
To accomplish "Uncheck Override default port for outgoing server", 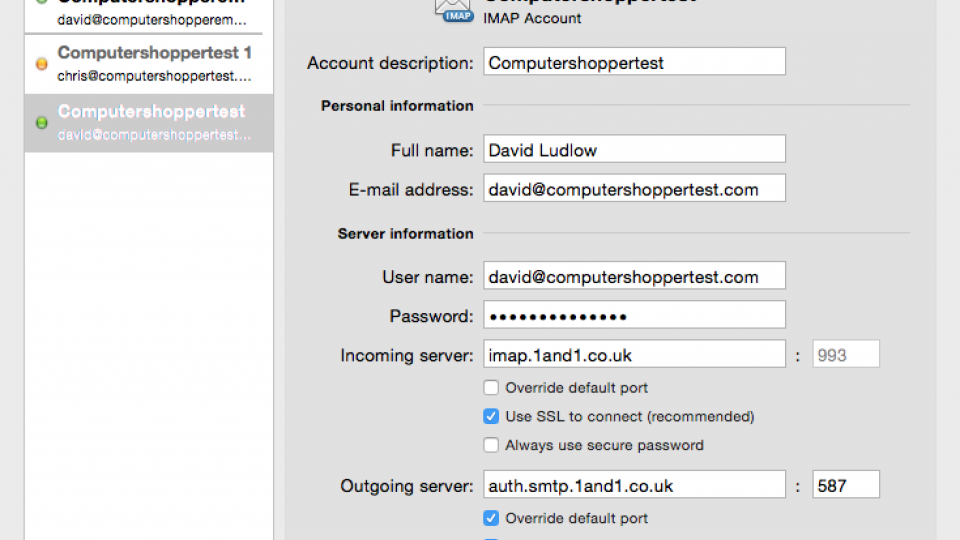I will 491,518.
